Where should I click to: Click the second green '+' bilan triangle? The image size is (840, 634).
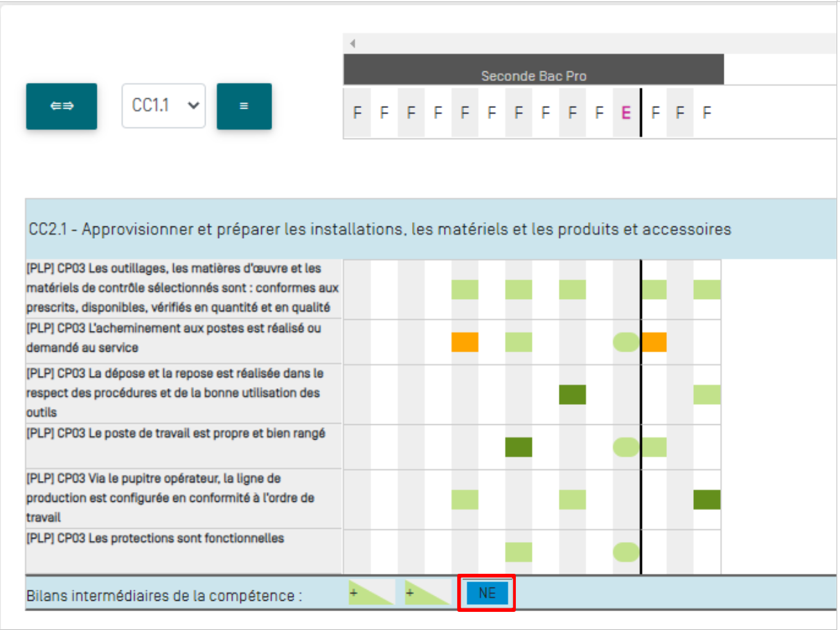tap(427, 593)
